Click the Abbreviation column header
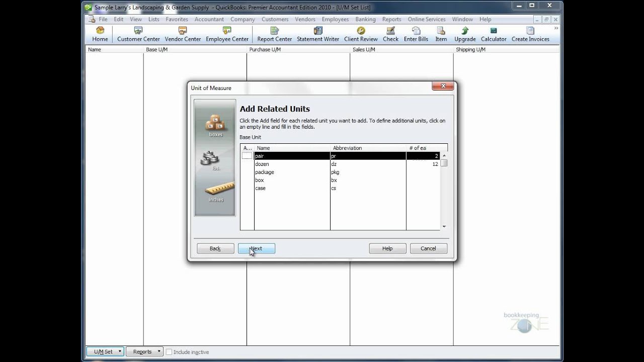 pyautogui.click(x=368, y=148)
